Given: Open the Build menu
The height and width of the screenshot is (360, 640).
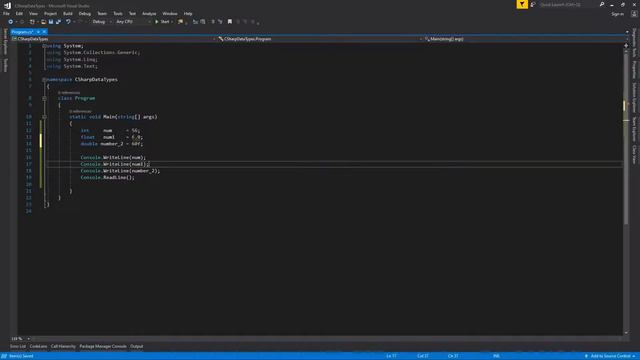Looking at the screenshot, I should tap(68, 13).
